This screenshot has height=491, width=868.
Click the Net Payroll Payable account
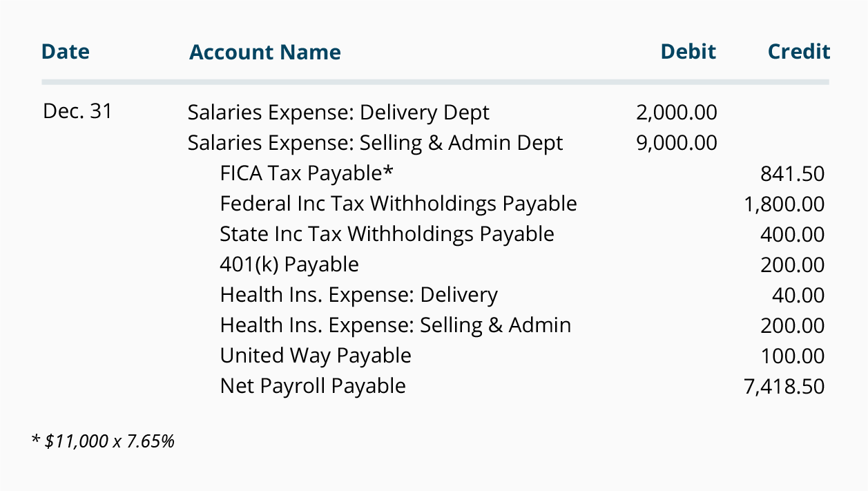[x=313, y=386]
